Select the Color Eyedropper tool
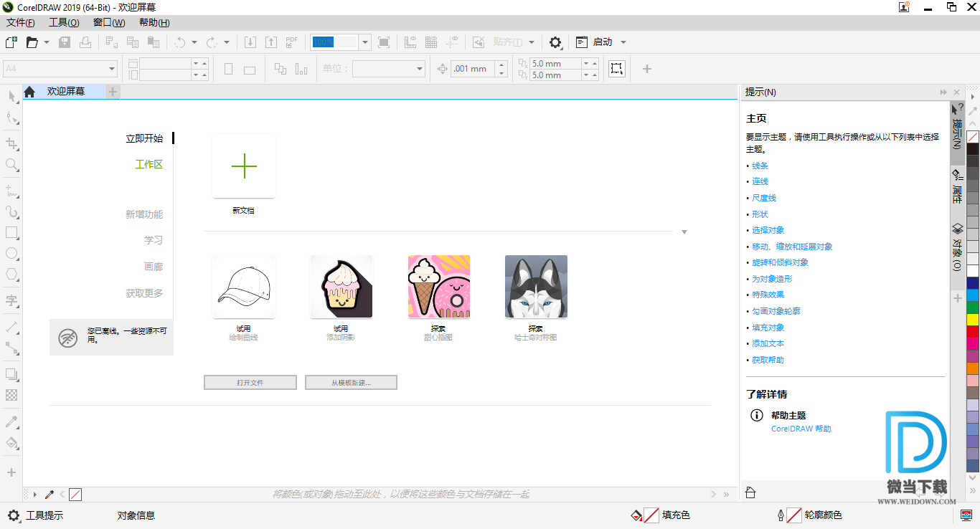The width and height of the screenshot is (980, 529). [x=11, y=421]
